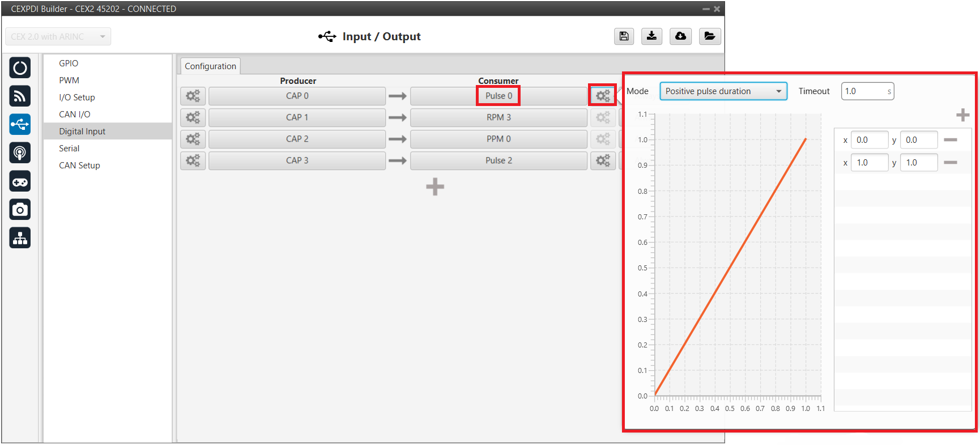Click the cloud download icon in the toolbar
This screenshot has width=980, height=445.
pyautogui.click(x=680, y=36)
